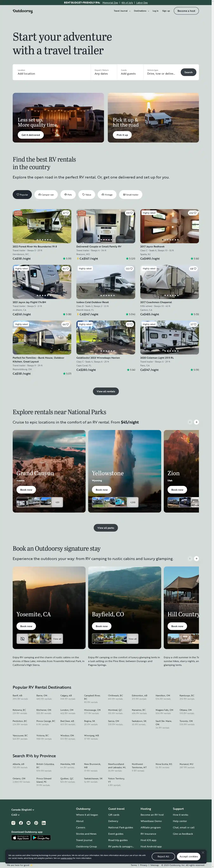Close the cookie banner with X
The height and width of the screenshot is (868, 214).
click(x=203, y=852)
